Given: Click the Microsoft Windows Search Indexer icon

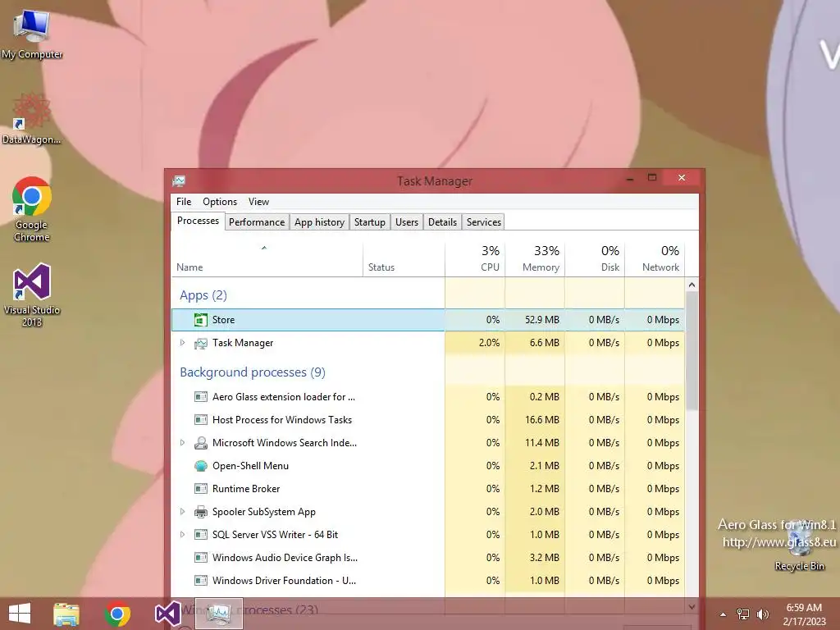Looking at the screenshot, I should (200, 443).
